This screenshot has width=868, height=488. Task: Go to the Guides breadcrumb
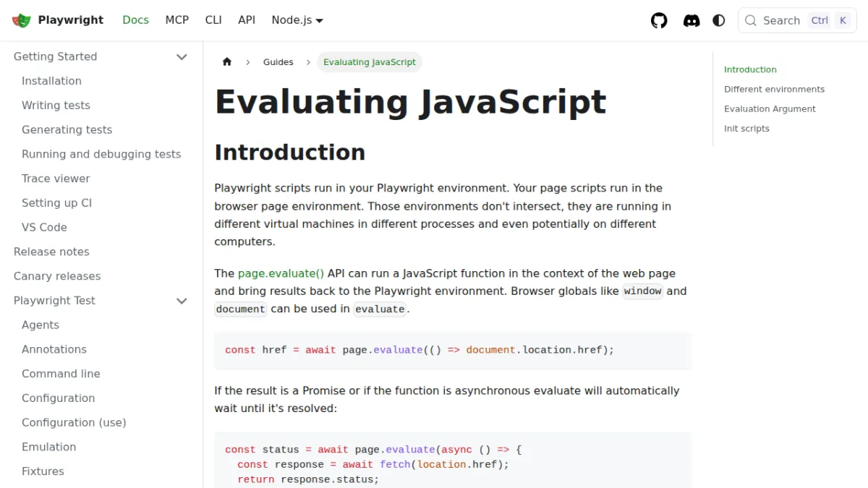tap(278, 62)
